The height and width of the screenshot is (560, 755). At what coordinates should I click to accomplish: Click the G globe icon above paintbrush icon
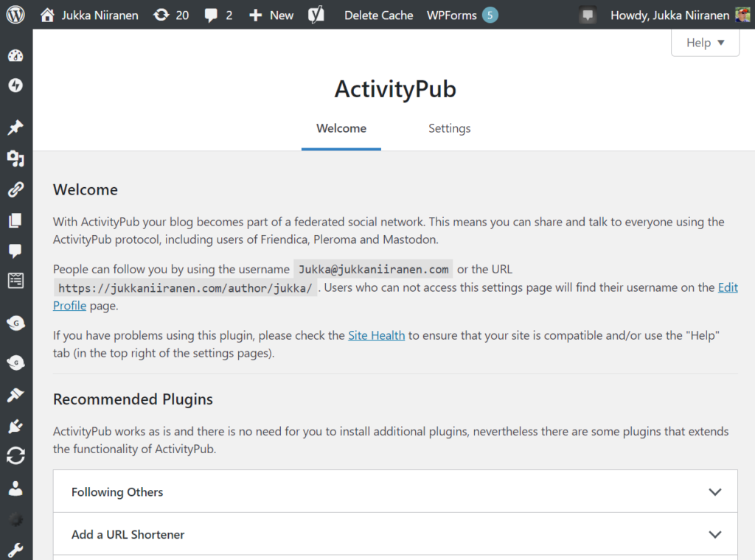(15, 363)
